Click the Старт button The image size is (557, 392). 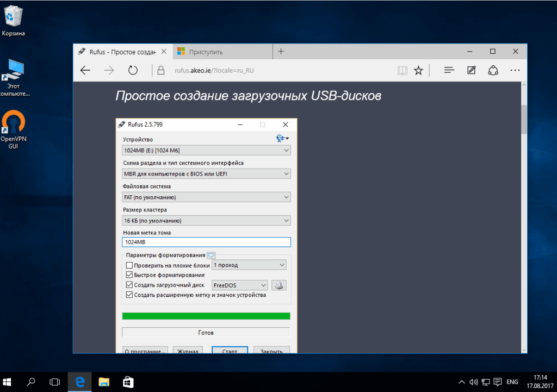[230, 350]
